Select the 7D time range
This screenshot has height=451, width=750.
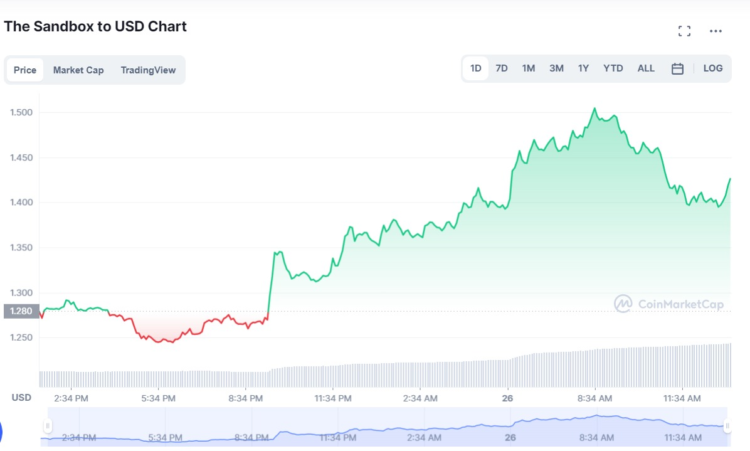[x=501, y=68]
